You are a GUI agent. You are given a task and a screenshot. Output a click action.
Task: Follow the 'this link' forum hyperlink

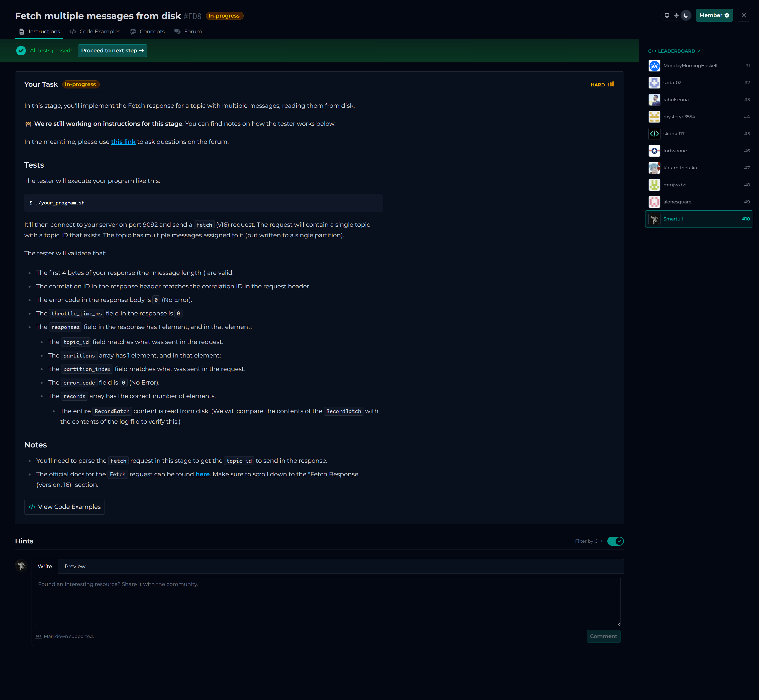(x=123, y=142)
